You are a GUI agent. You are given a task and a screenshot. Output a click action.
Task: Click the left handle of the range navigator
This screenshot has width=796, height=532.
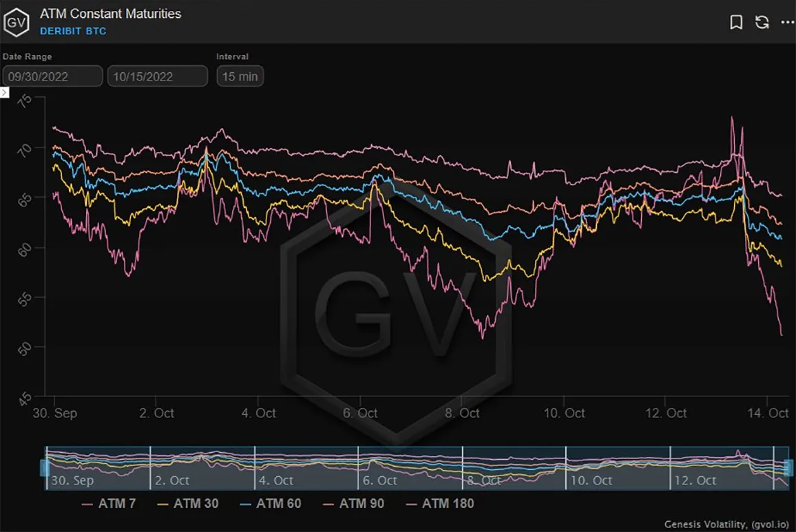pos(44,467)
